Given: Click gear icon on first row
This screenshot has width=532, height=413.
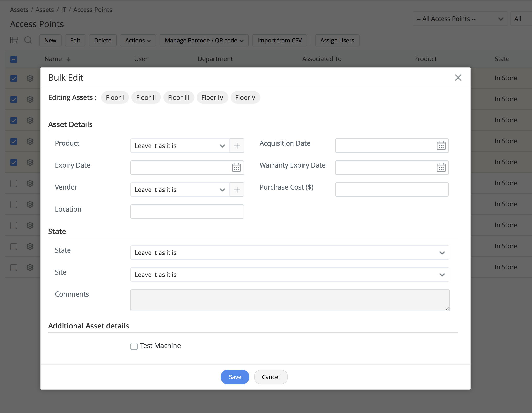Looking at the screenshot, I should (30, 78).
